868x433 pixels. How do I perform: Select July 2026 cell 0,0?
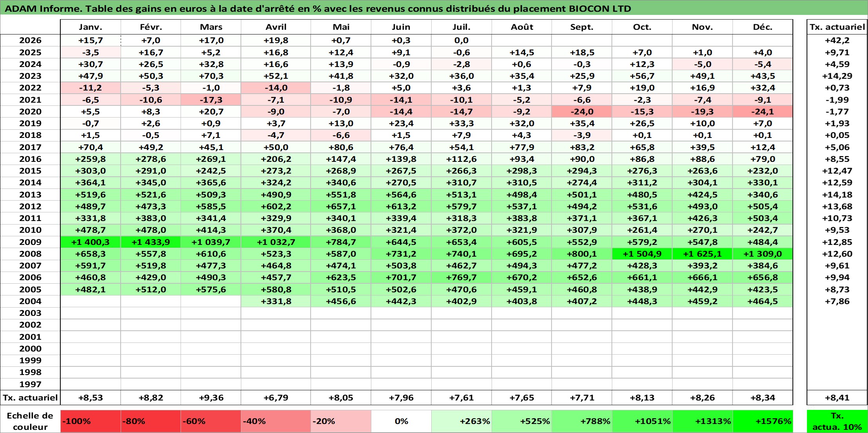coord(461,40)
